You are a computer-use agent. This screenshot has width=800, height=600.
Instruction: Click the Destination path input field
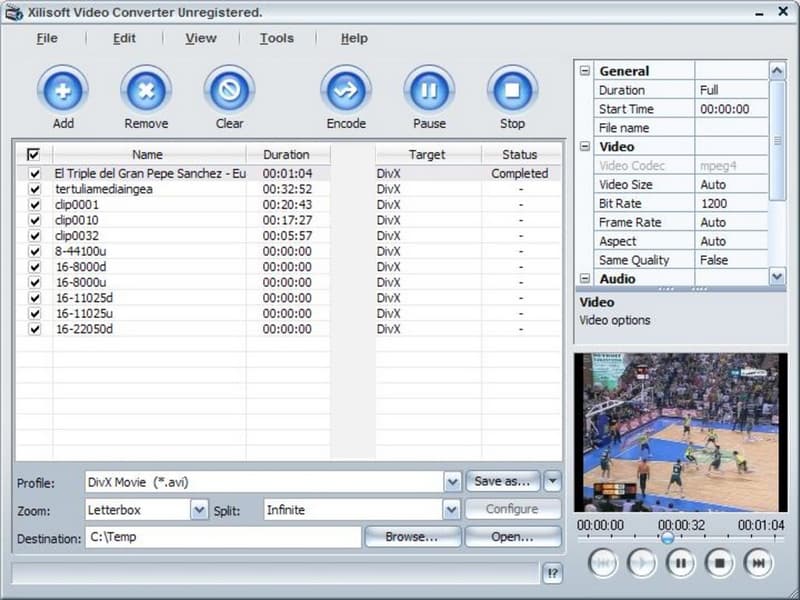[222, 538]
